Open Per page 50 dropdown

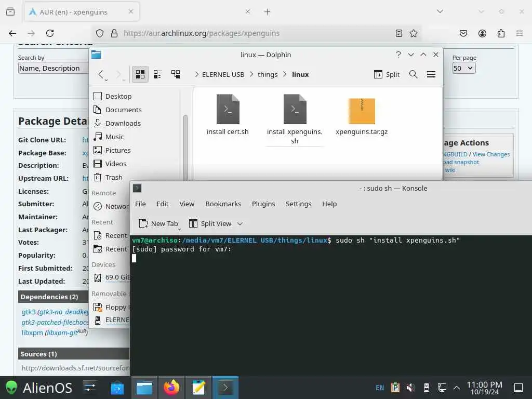[x=464, y=68]
